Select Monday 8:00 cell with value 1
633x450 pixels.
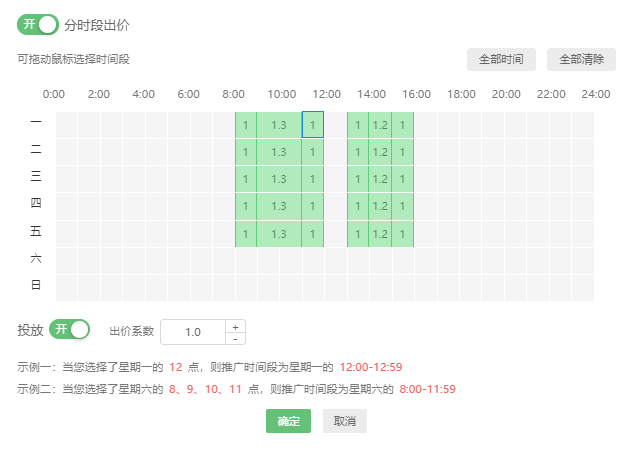245,125
